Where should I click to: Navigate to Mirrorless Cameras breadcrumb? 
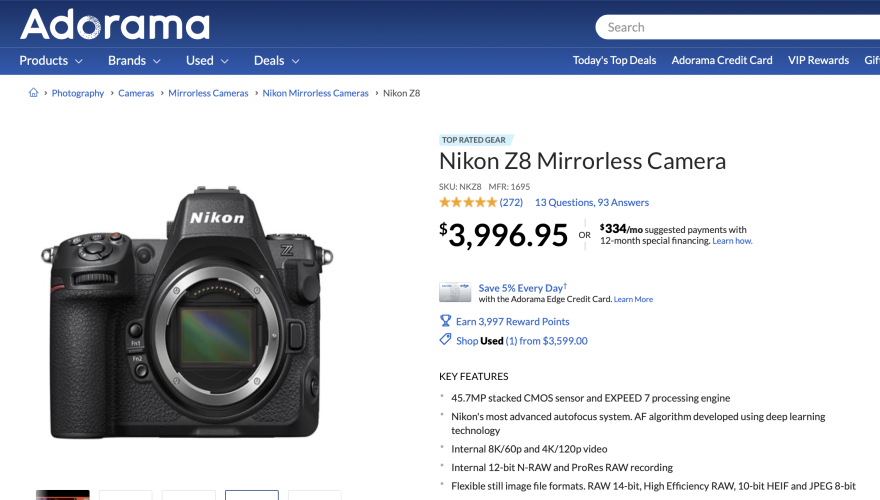tap(208, 93)
